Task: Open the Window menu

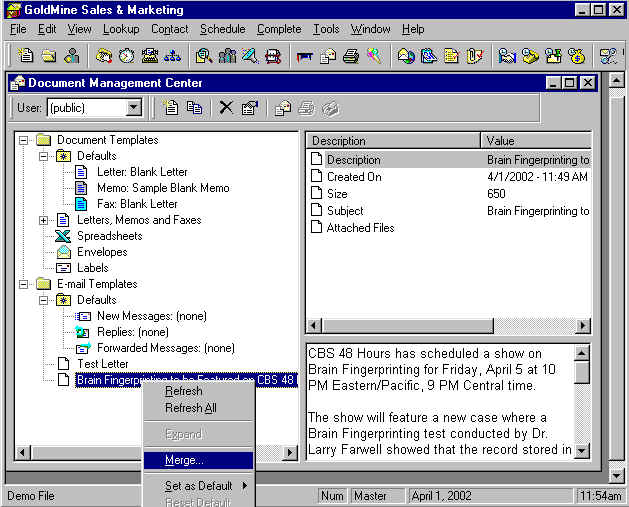Action: click(370, 29)
